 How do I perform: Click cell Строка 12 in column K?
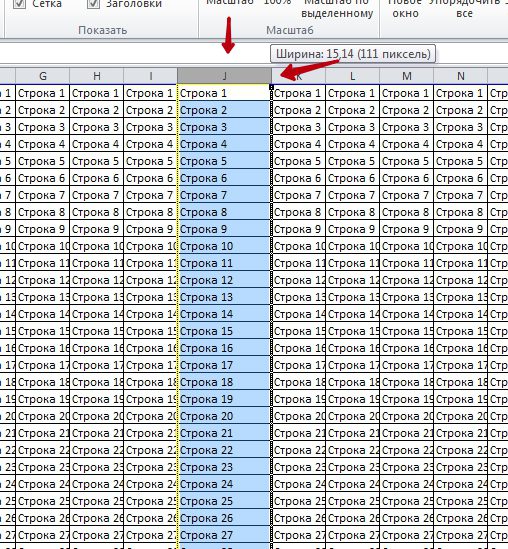[299, 280]
